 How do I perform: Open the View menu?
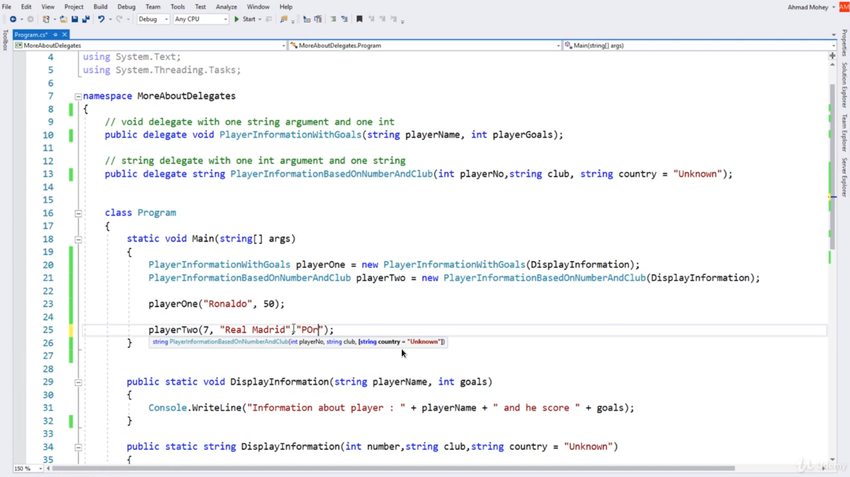[48, 7]
